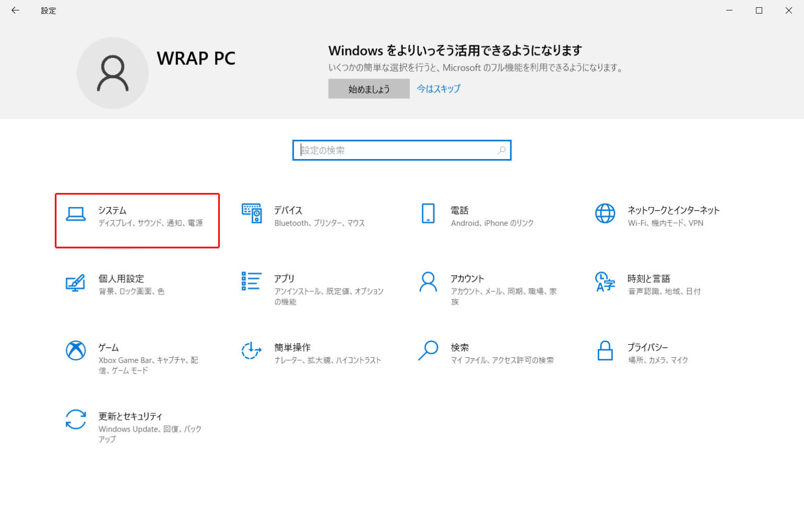Click the WRAP PC account avatar

(x=113, y=73)
